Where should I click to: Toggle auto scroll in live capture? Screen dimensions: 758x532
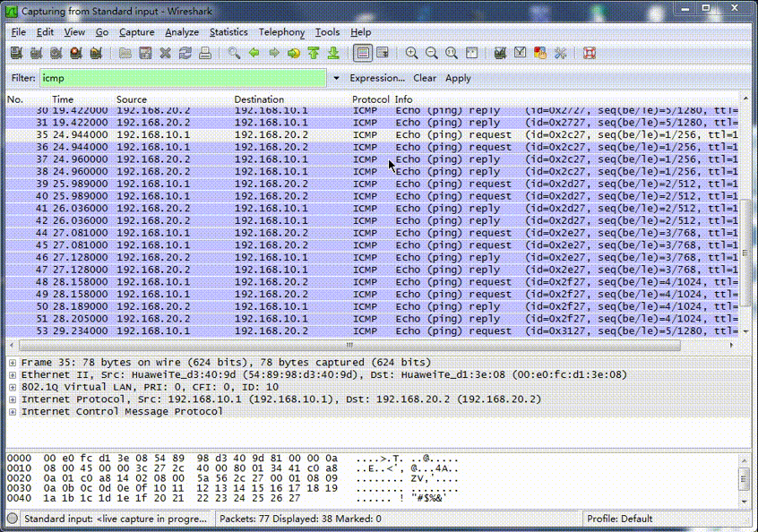[383, 53]
